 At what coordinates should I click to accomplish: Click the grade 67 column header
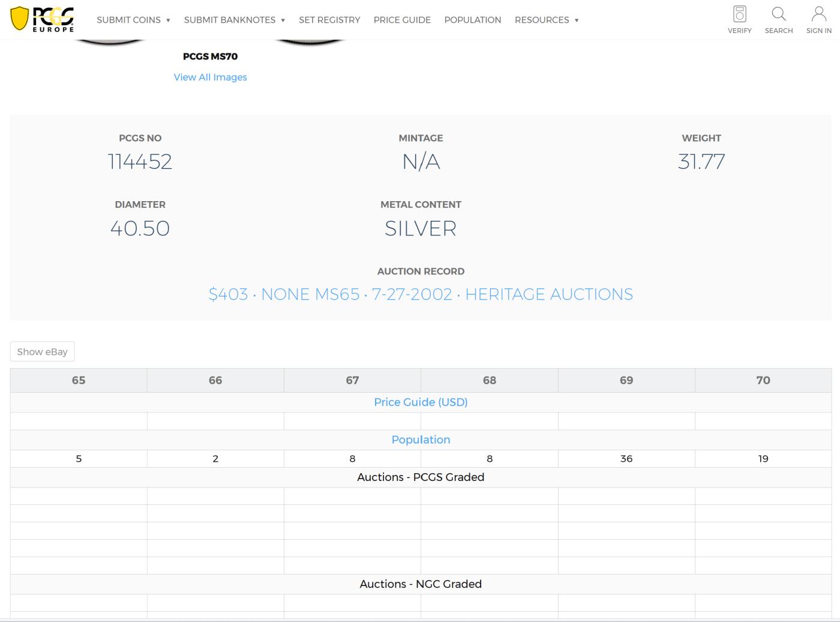352,380
